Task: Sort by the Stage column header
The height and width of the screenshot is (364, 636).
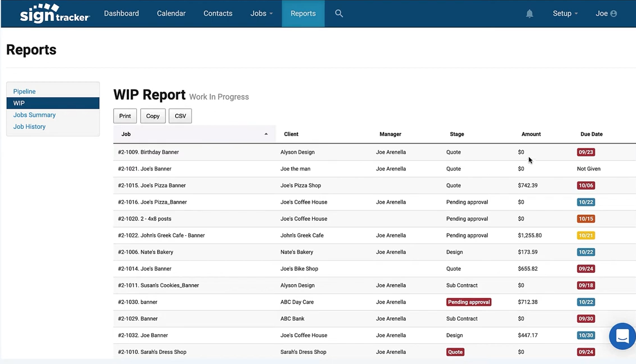Action: pos(457,134)
